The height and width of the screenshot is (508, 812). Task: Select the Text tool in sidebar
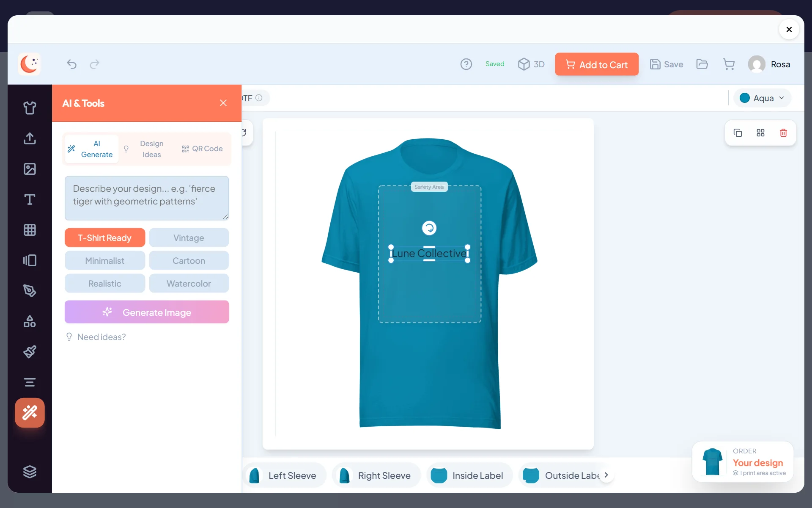pos(30,199)
